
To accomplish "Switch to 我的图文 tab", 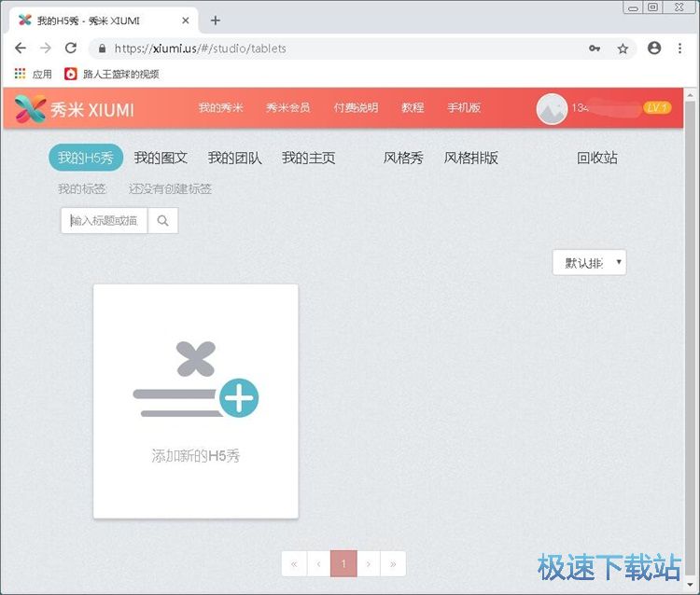I will (x=161, y=158).
